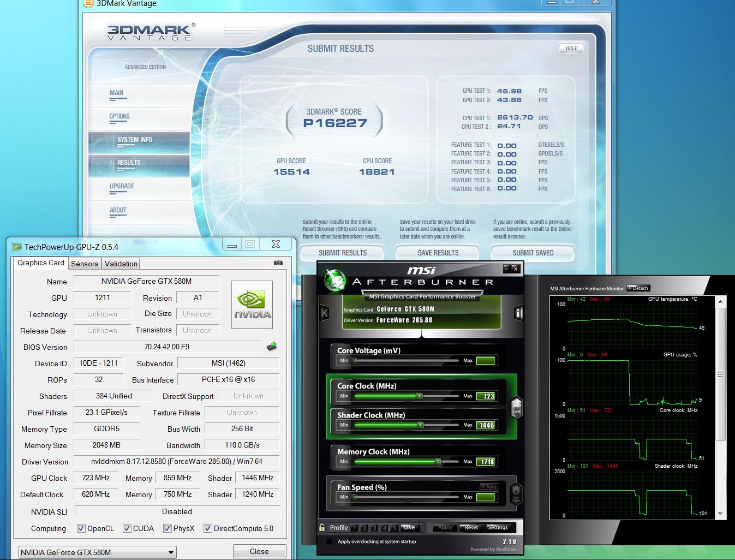The height and width of the screenshot is (560, 735).
Task: Select Afterburner profile slot 1
Action: 355,528
